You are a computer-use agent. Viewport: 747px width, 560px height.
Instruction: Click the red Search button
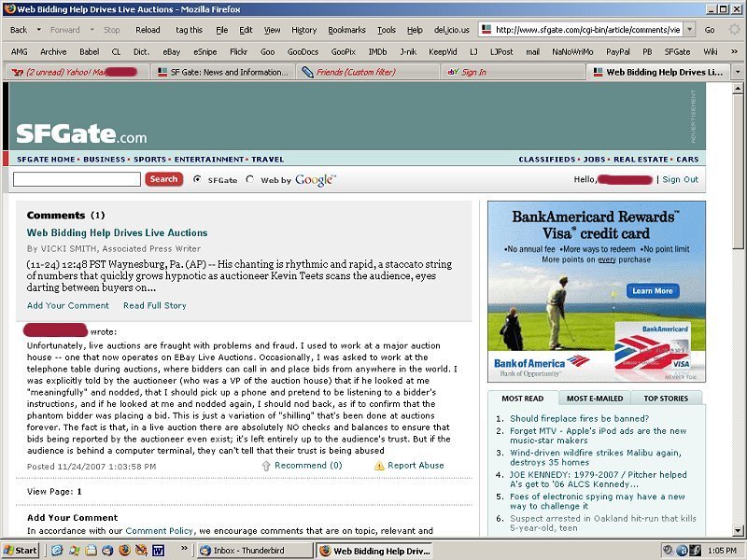[x=164, y=179]
